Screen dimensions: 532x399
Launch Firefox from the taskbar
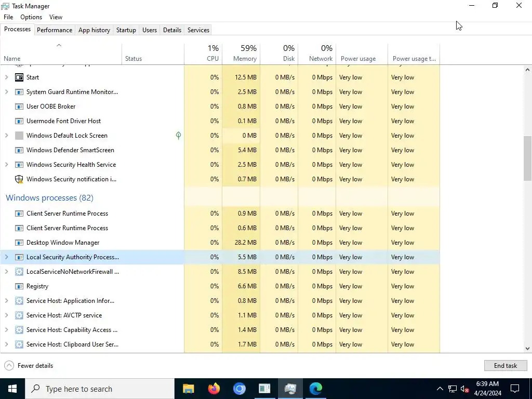pos(214,389)
